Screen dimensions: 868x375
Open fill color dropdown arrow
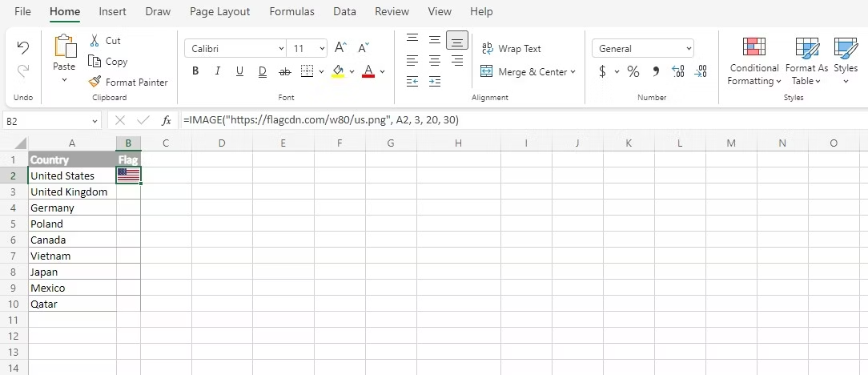(352, 71)
